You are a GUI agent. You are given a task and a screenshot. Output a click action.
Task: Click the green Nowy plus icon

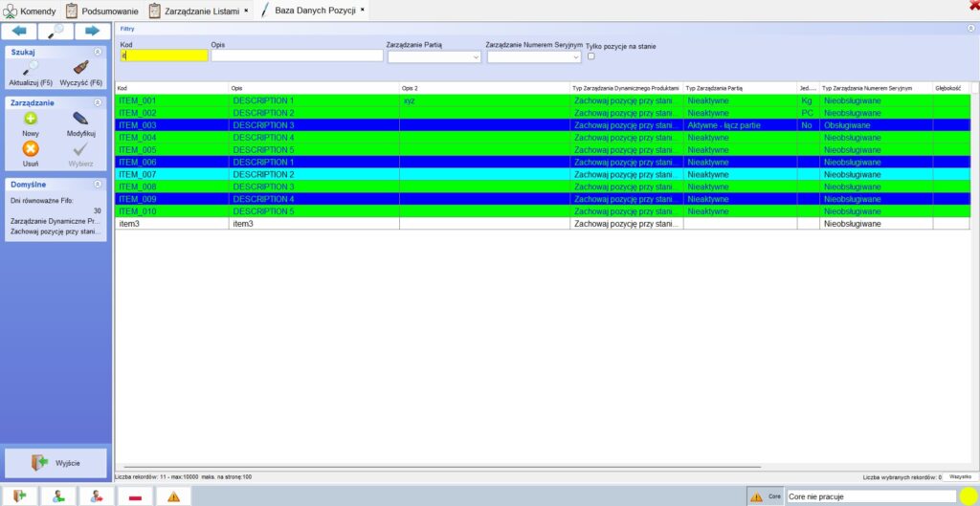[x=31, y=119]
